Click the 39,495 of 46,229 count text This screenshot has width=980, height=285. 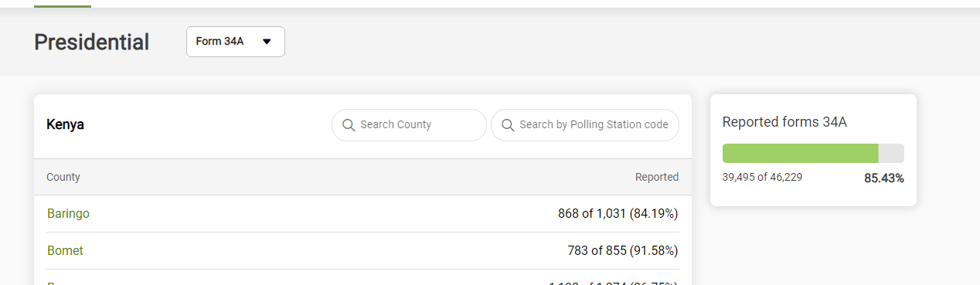pyautogui.click(x=762, y=177)
